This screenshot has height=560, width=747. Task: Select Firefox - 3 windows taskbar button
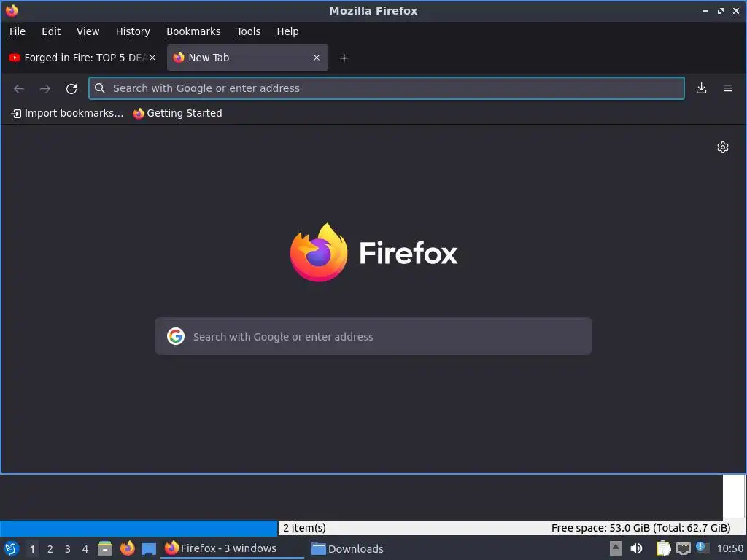tap(232, 548)
